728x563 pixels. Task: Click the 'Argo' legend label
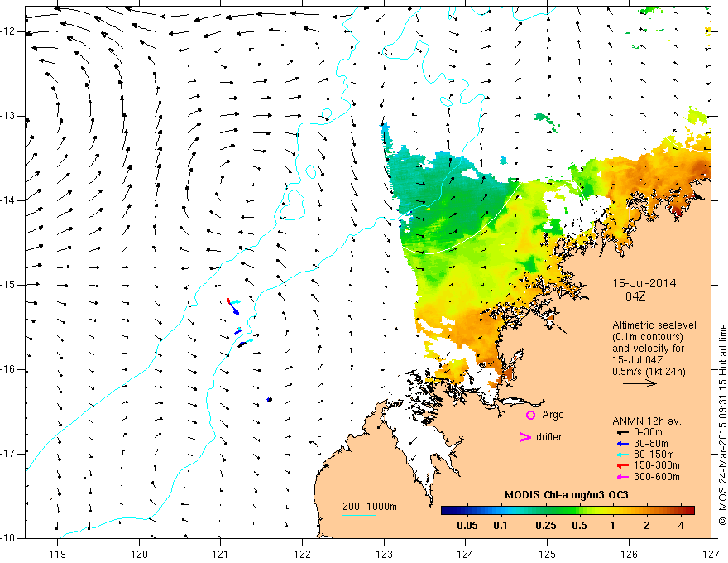553,415
